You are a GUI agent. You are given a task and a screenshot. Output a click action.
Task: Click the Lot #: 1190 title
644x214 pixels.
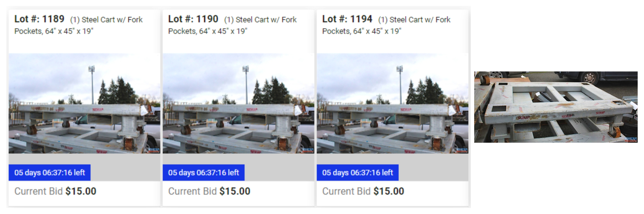[x=193, y=19]
